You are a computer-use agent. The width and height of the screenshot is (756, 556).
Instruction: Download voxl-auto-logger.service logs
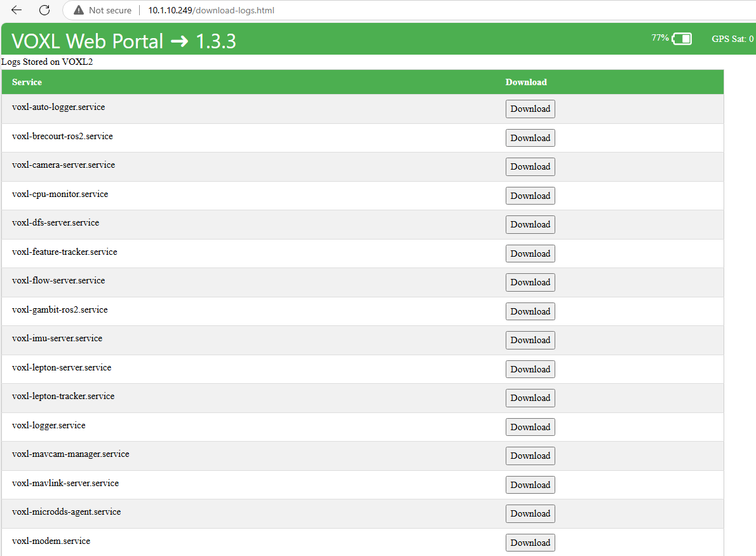click(x=530, y=109)
